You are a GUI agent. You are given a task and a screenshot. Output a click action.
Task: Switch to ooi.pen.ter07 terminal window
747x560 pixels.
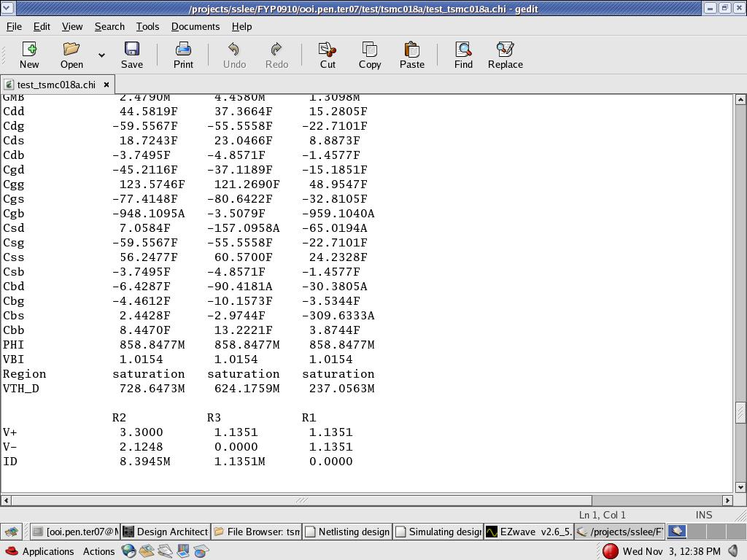tap(75, 532)
